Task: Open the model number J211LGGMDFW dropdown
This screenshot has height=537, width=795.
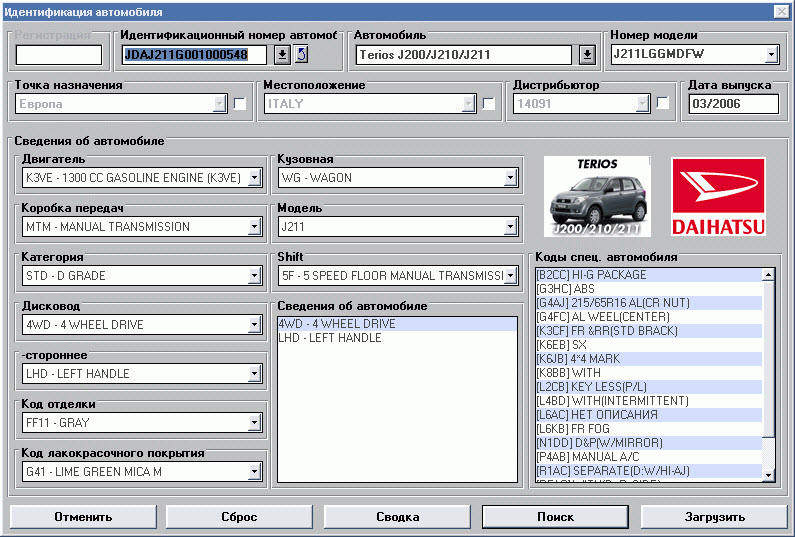Action: (x=771, y=54)
